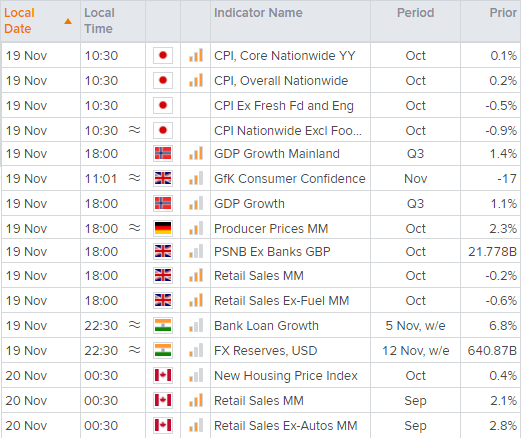This screenshot has height=438, width=521.
Task: Select the CPI Nationwide Excl Foo... indicator
Action: click(x=287, y=130)
